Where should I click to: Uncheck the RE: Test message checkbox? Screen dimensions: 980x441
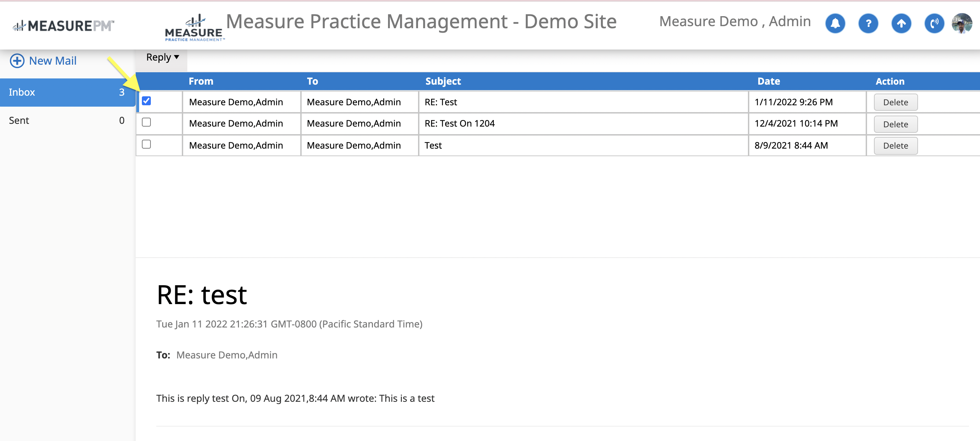[146, 101]
